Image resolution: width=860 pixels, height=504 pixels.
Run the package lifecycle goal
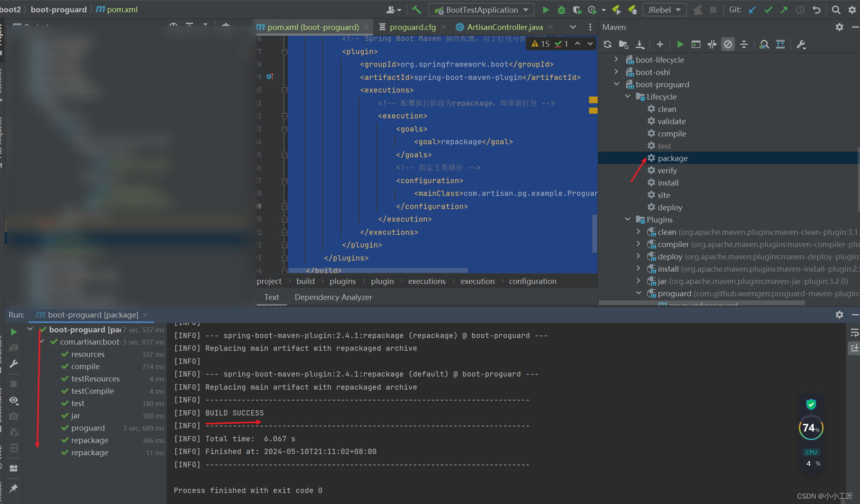pyautogui.click(x=672, y=158)
